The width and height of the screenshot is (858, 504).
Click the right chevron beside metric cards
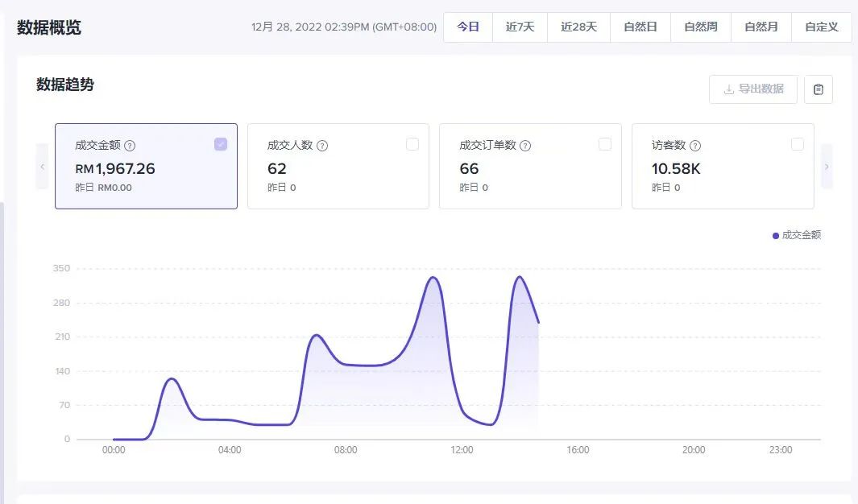tap(827, 167)
